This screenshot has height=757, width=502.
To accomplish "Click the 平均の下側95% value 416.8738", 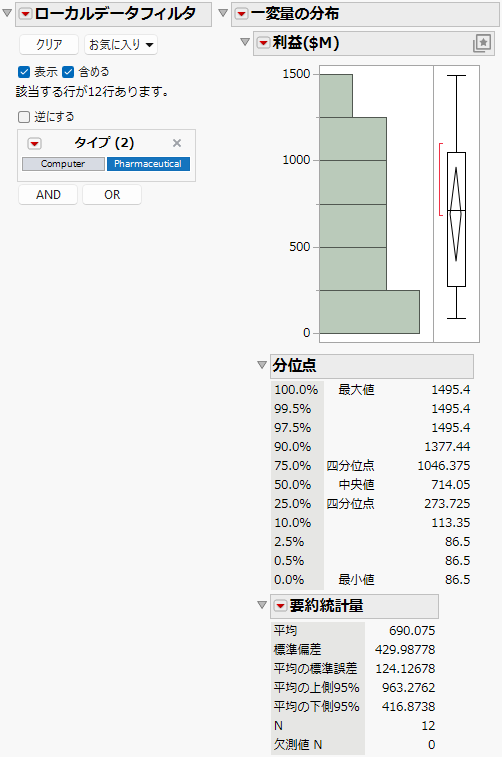I will point(408,706).
